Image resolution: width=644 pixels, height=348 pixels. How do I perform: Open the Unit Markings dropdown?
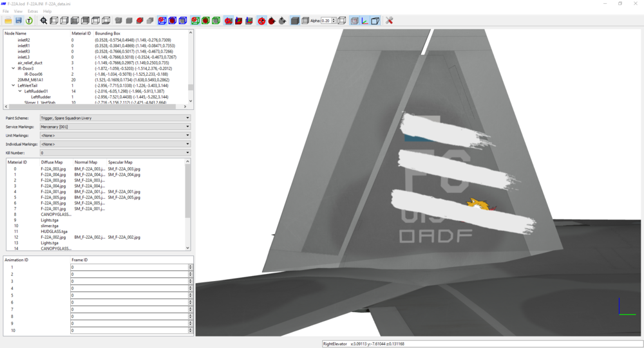115,136
